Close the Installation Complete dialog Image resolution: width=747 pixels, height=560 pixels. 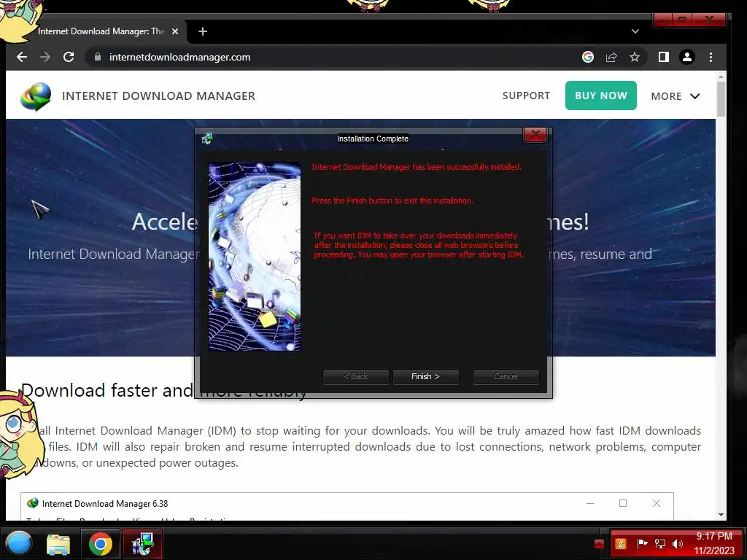(x=535, y=135)
